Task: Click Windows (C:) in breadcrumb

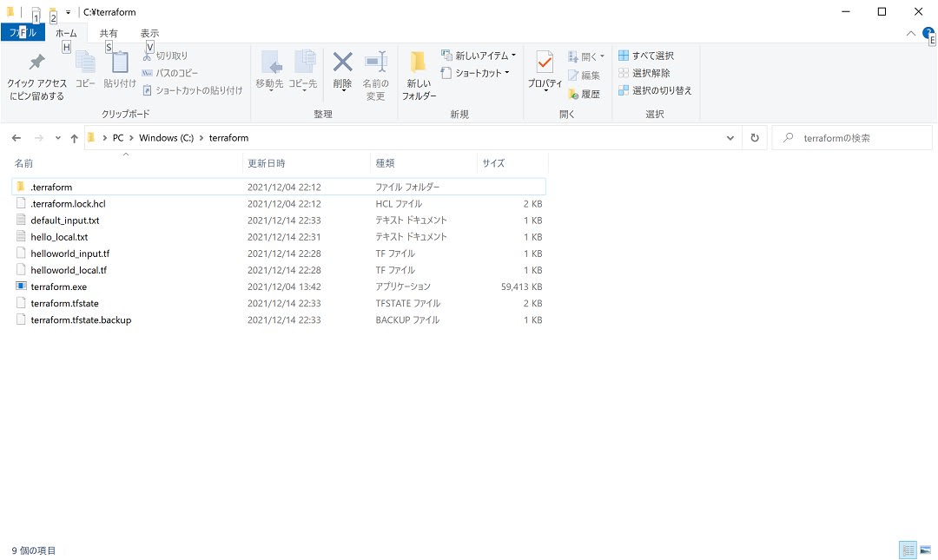Action: pyautogui.click(x=166, y=138)
